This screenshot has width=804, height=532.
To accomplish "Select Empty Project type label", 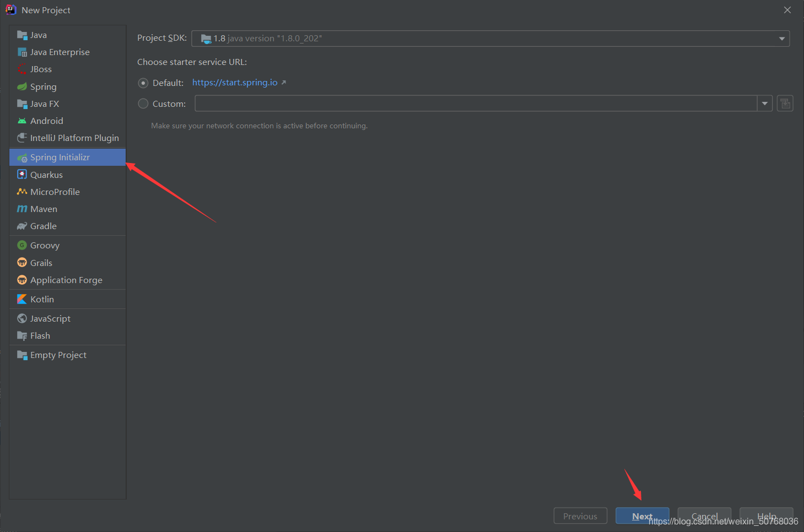I will (x=58, y=355).
